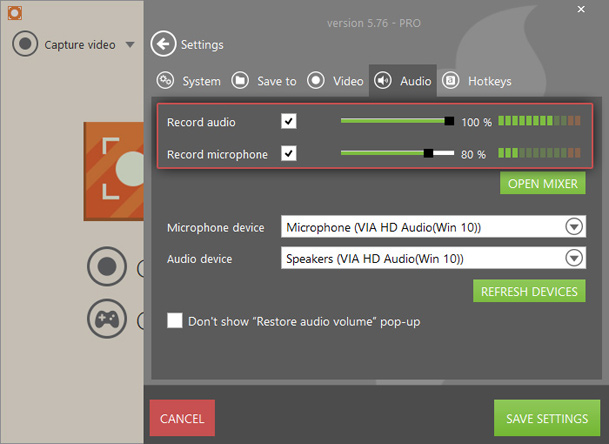Click the round record button on left panel

107,267
